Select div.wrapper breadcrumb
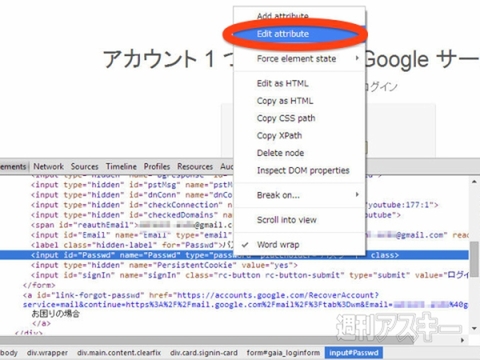 pos(47,353)
